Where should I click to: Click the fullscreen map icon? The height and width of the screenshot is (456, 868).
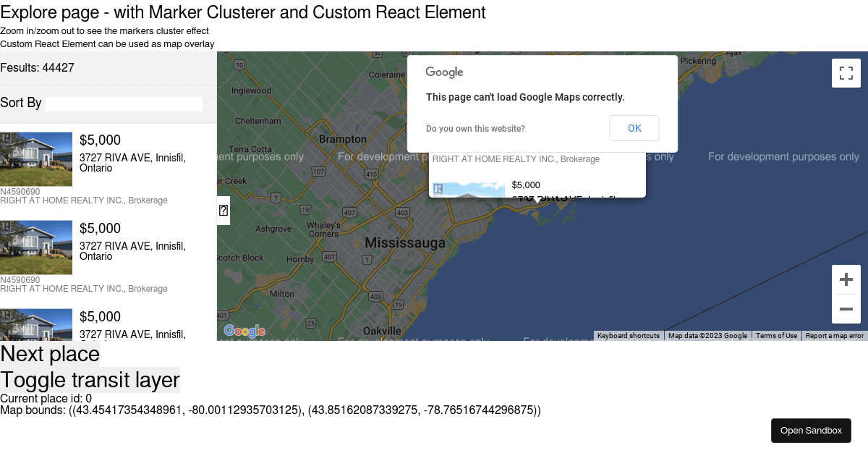tap(846, 72)
